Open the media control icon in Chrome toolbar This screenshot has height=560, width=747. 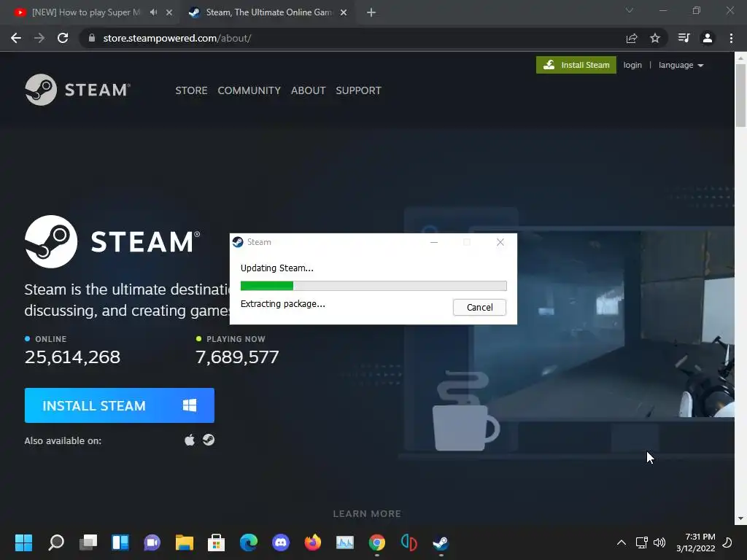[684, 38]
